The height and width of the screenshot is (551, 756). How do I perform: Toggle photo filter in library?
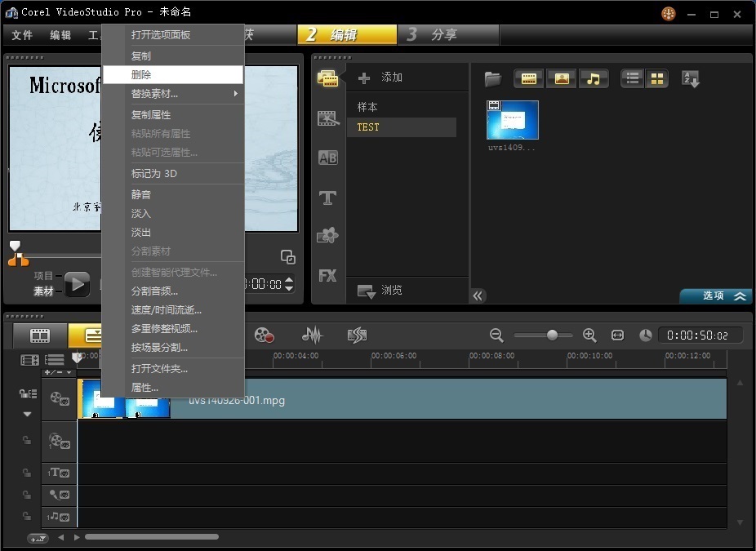(x=562, y=79)
